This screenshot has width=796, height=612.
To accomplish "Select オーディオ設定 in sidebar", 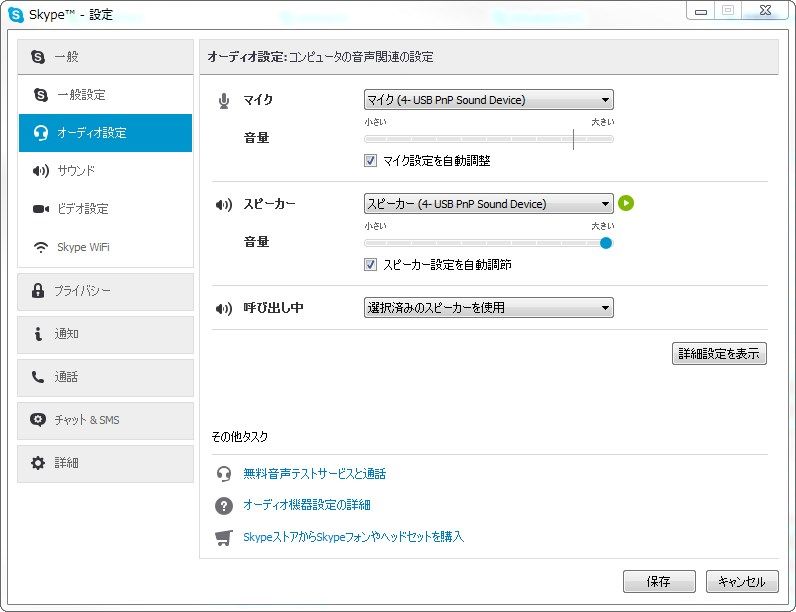I will (106, 133).
